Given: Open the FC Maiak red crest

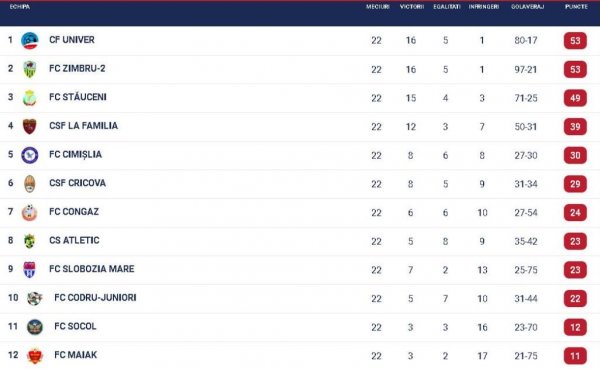Looking at the screenshot, I should [x=35, y=356].
